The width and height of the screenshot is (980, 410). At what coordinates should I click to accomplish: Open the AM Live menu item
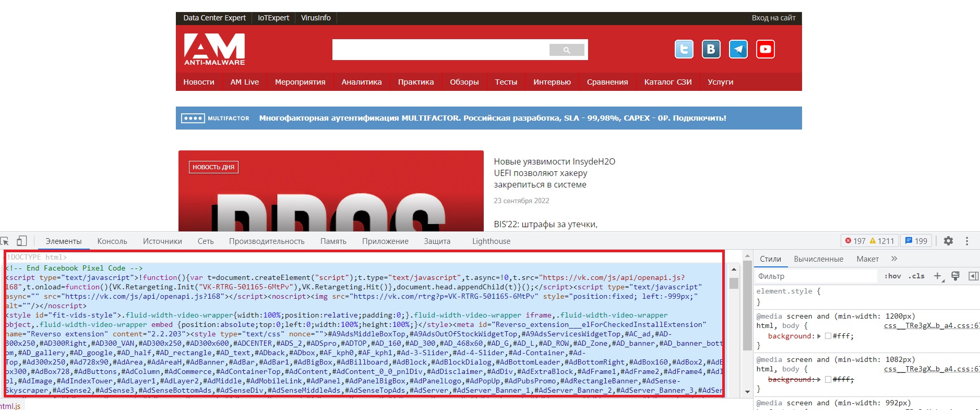pyautogui.click(x=245, y=82)
